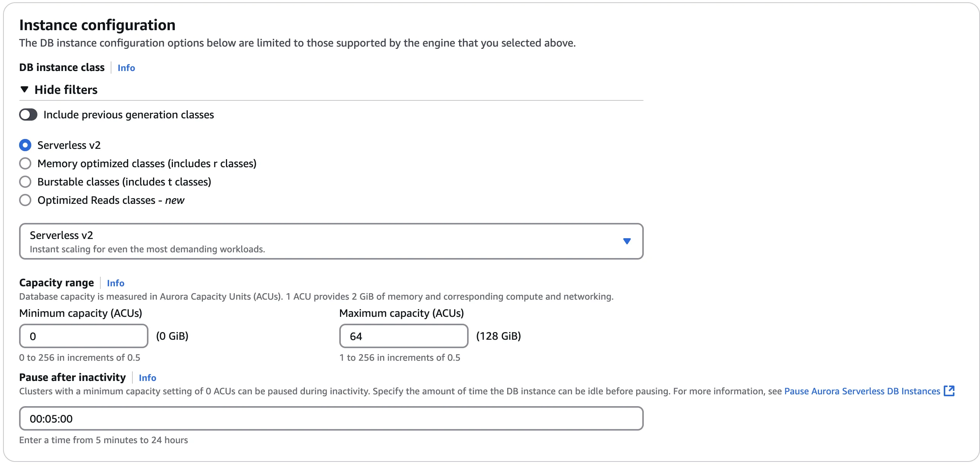The width and height of the screenshot is (980, 468).
Task: Click the Minimum capacity ACUs field
Action: (x=83, y=336)
